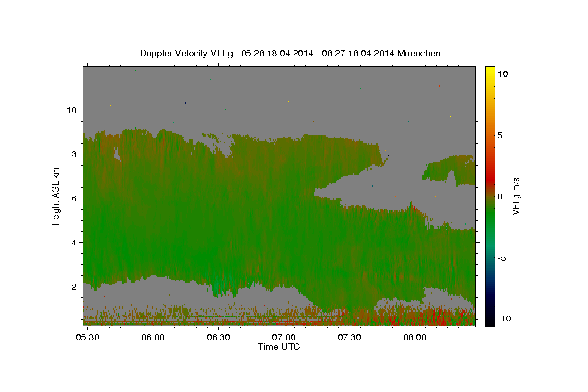The width and height of the screenshot is (588, 392).
Task: Click the 06:30 time tick label
Action: coord(219,338)
